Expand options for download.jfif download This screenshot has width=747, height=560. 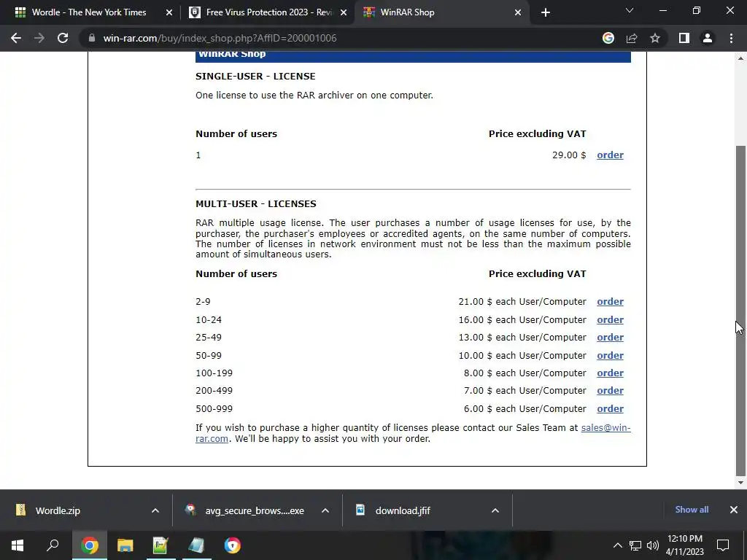(495, 510)
